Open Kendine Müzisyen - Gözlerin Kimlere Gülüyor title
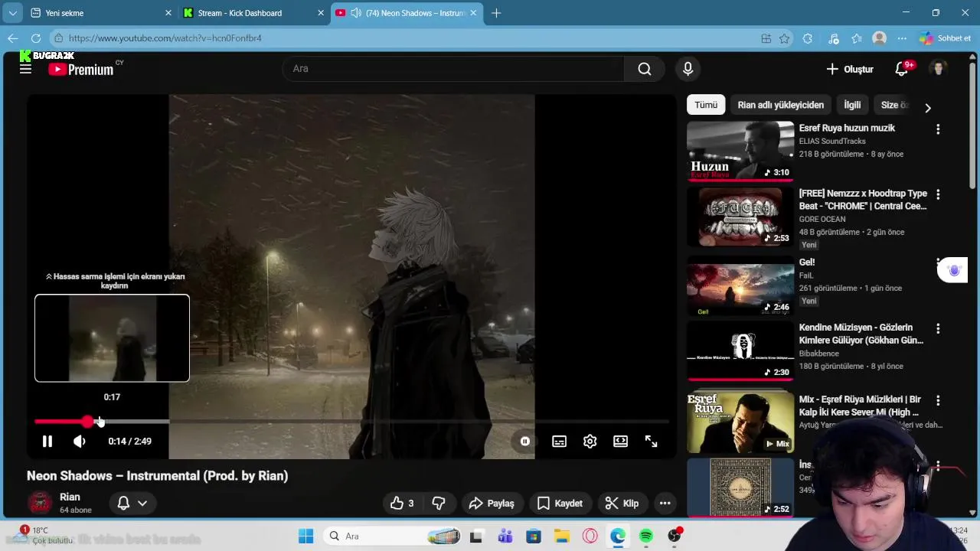This screenshot has width=980, height=551. pos(861,334)
